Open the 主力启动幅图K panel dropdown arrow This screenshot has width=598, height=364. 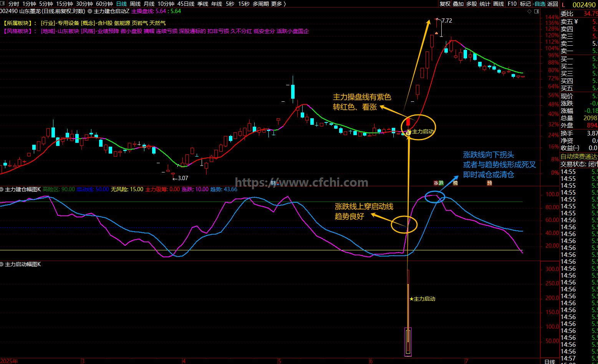2,264
